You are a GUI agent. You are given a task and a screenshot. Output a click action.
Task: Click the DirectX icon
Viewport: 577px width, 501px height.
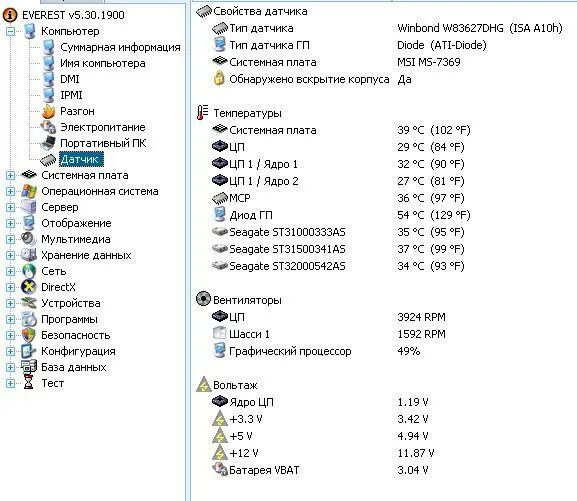(x=29, y=287)
